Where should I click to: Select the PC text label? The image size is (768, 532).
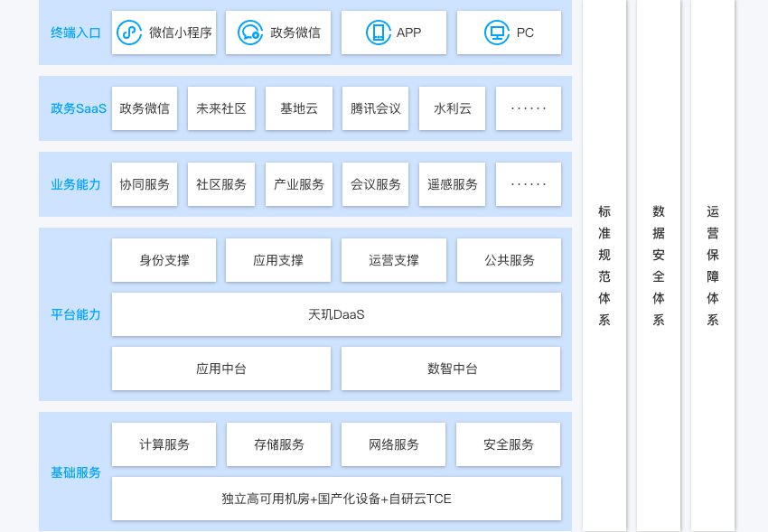pyautogui.click(x=525, y=33)
